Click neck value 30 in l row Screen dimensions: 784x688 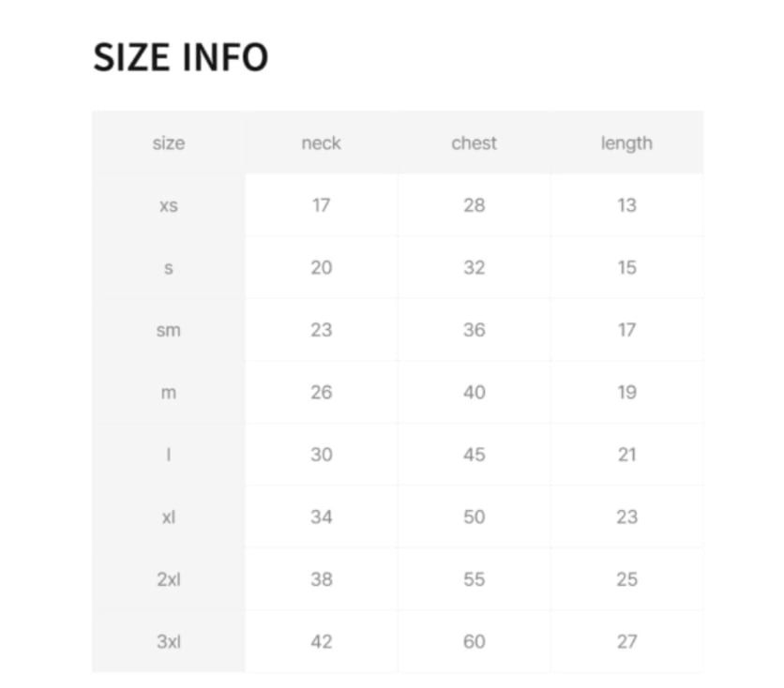(321, 455)
